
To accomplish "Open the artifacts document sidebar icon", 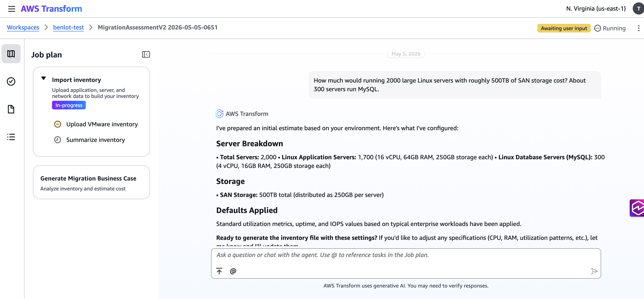I will click(x=11, y=109).
